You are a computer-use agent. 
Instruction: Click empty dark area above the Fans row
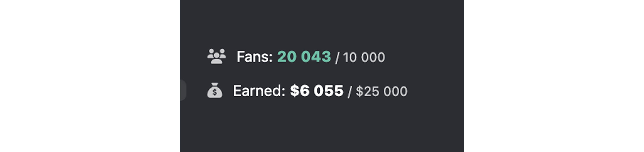322,22
